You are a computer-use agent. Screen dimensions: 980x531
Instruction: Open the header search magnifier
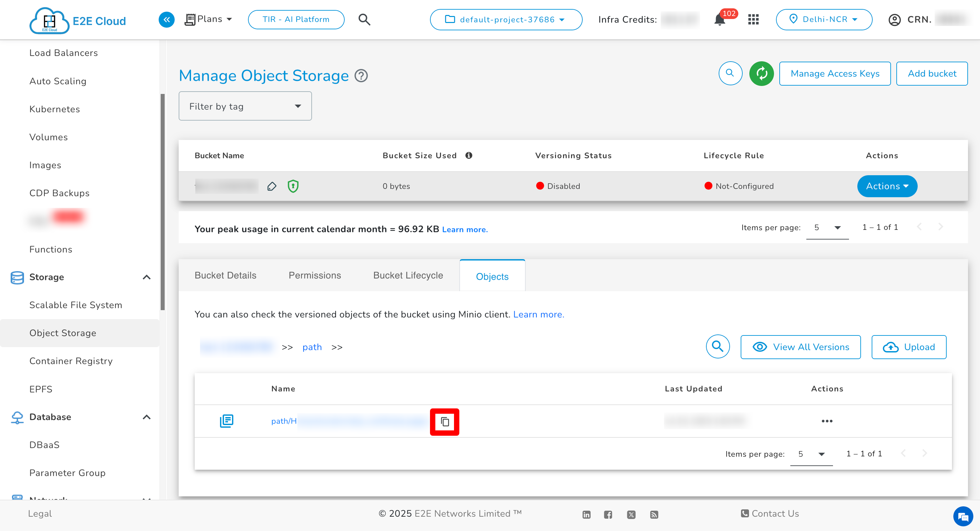pos(364,19)
